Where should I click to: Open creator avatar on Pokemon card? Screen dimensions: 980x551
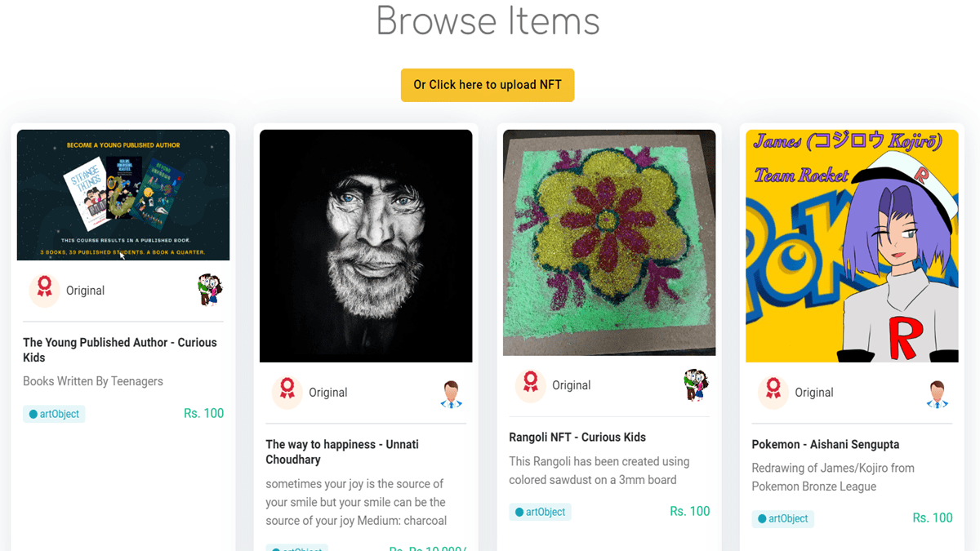[x=938, y=393]
